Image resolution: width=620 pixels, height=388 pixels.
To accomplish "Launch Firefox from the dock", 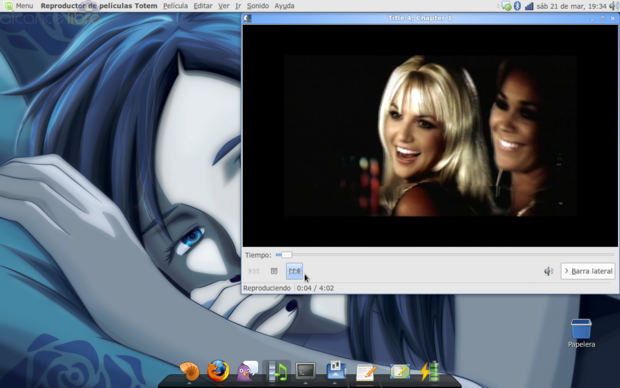I will pyautogui.click(x=218, y=371).
